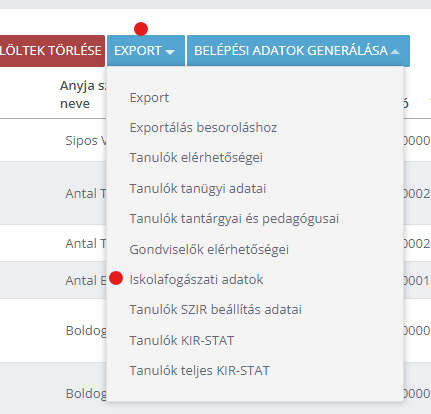This screenshot has width=431, height=414.
Task: Click the cell ending in 0001
Action: (417, 281)
